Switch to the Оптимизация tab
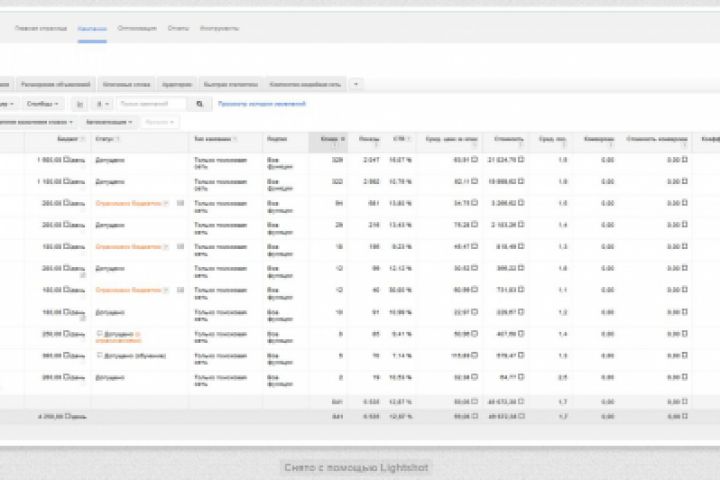 point(137,28)
